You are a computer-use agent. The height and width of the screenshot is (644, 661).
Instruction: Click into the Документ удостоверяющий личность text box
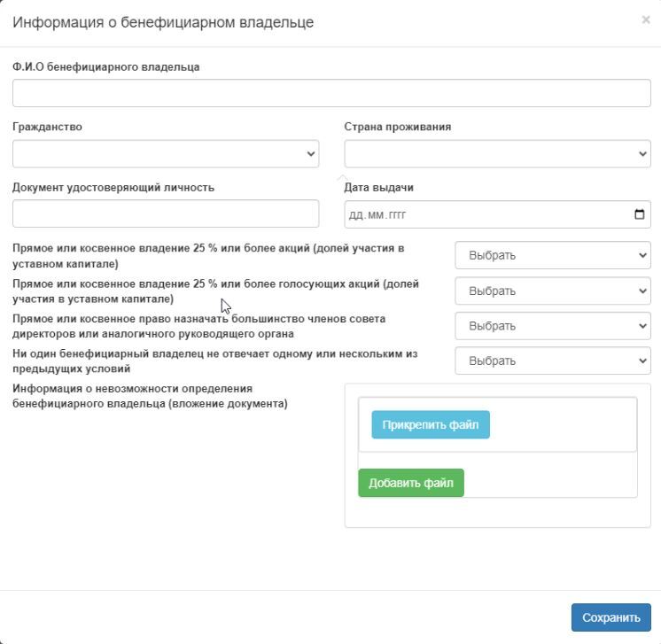pos(166,213)
